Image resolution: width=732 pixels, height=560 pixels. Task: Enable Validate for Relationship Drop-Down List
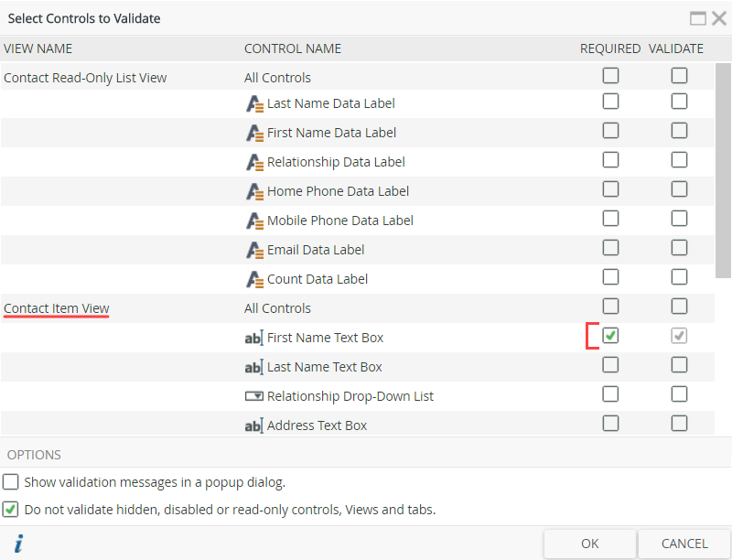[x=679, y=394]
